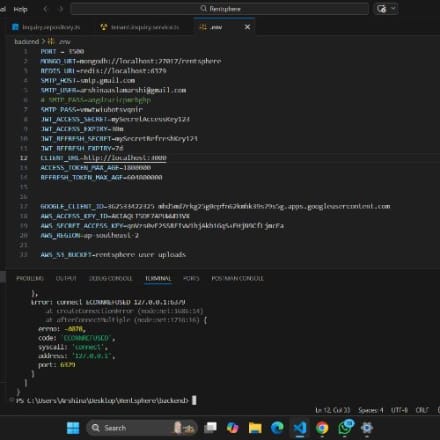Click the .env breadcrumb item

60,42
